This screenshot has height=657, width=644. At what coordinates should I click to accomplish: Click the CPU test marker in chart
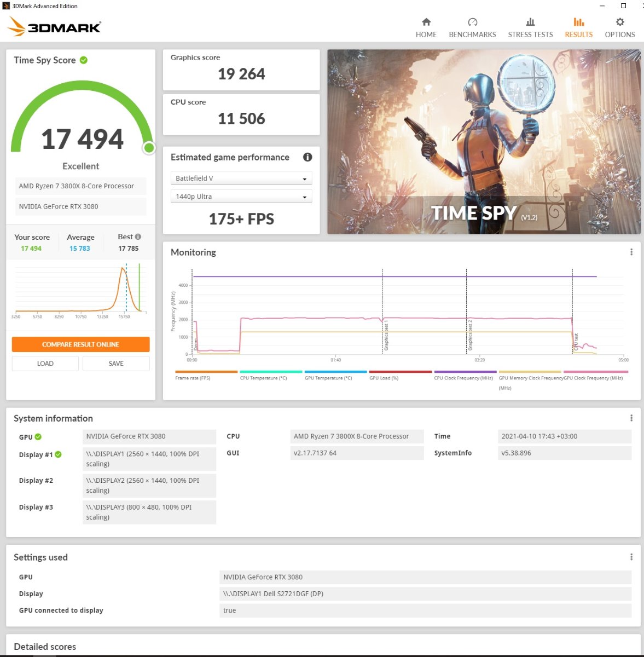click(576, 342)
